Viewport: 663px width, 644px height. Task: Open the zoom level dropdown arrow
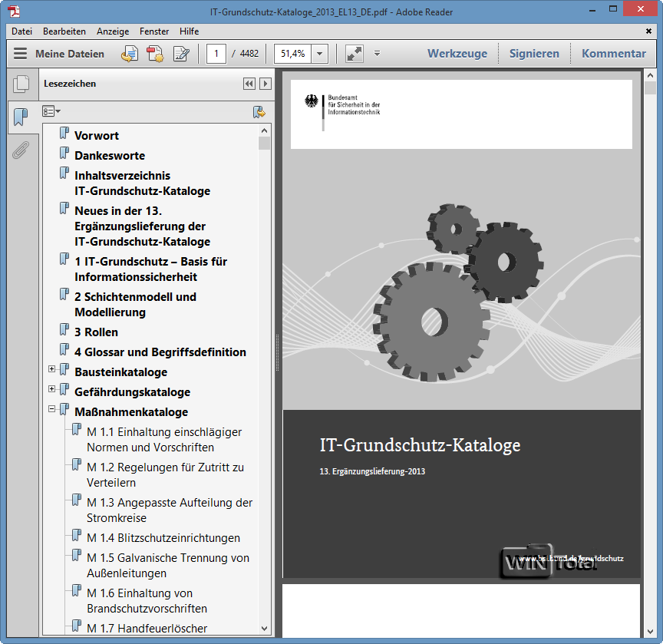320,54
